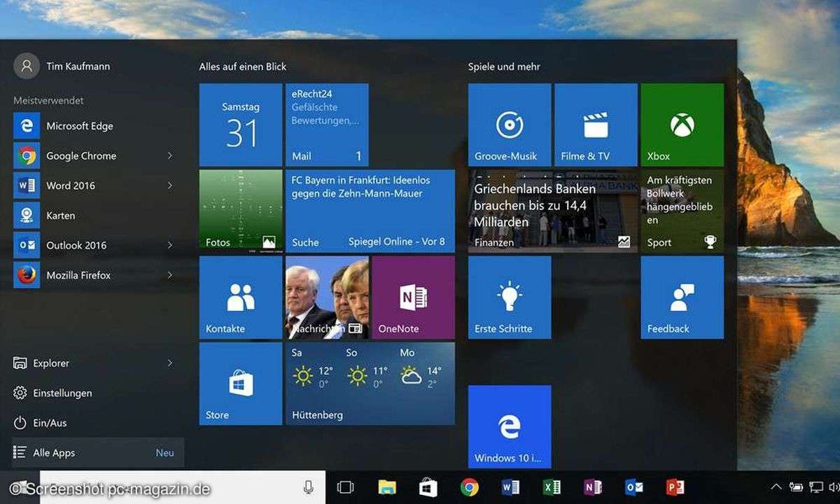Launch PowerPoint from the taskbar

coord(675,487)
